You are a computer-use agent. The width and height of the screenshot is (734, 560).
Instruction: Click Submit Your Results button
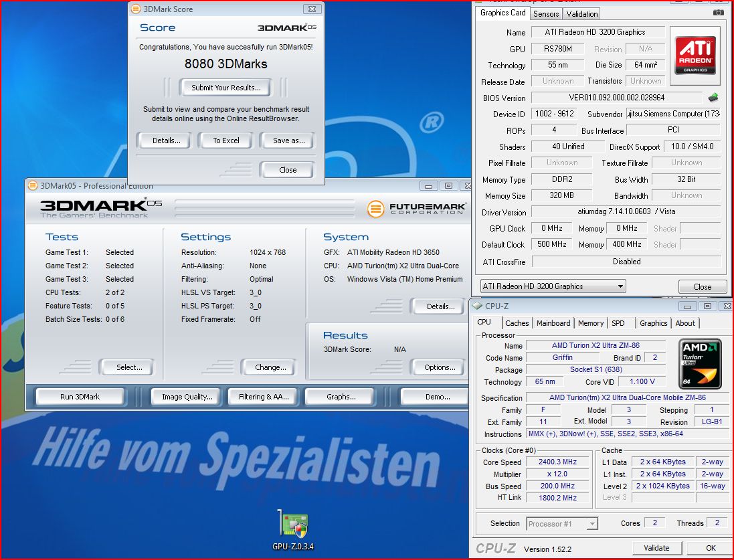[x=225, y=88]
